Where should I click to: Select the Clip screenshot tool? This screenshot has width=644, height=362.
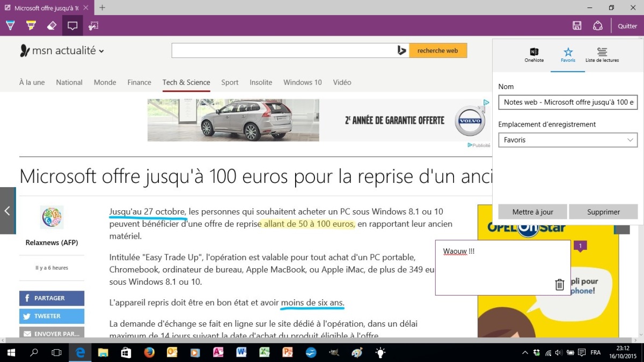pos(93,26)
